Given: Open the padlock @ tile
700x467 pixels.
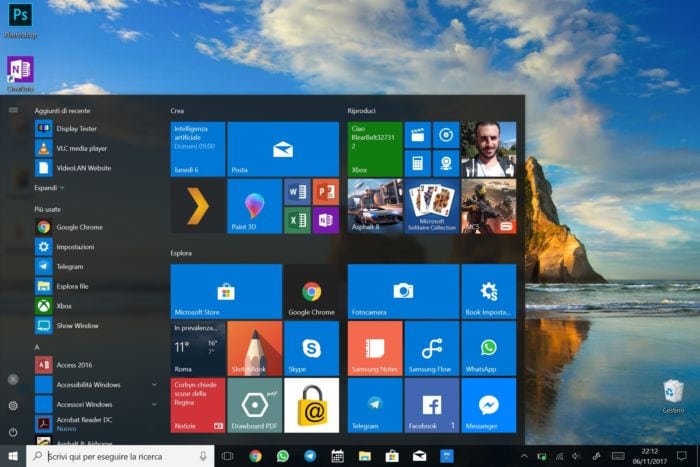Looking at the screenshot, I should (312, 405).
